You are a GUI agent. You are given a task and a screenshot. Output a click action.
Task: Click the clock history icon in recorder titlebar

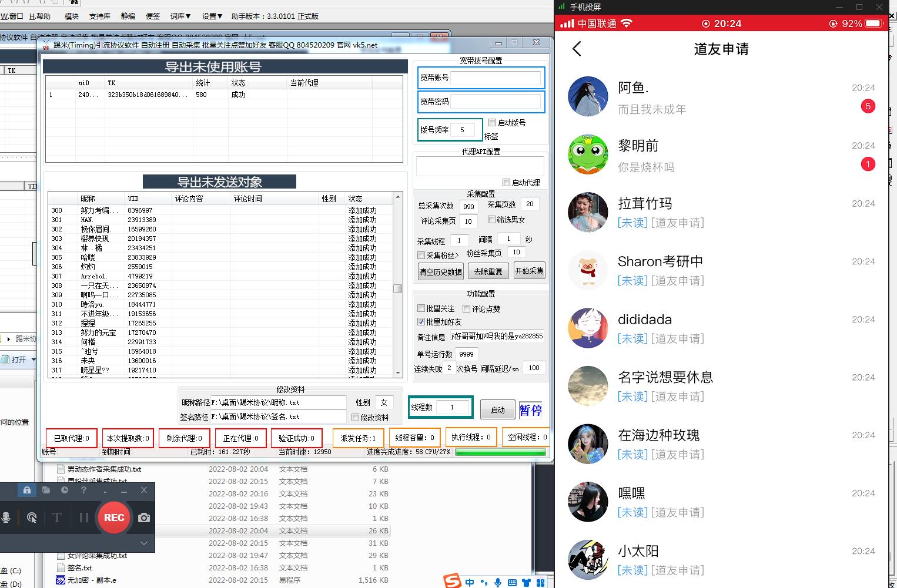point(65,490)
